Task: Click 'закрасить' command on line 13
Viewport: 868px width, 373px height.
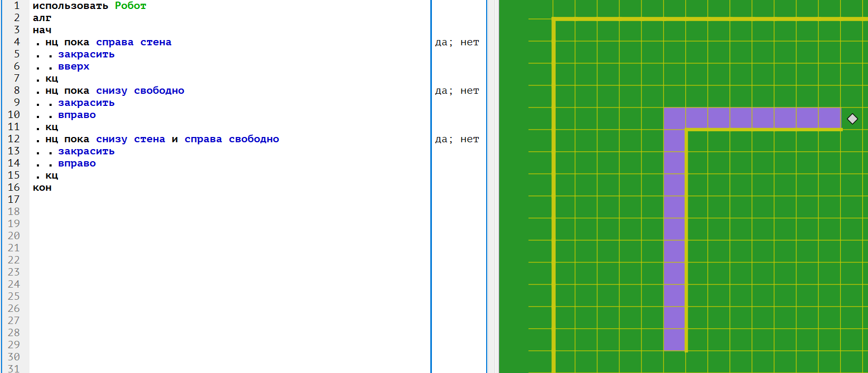Action: tap(86, 151)
